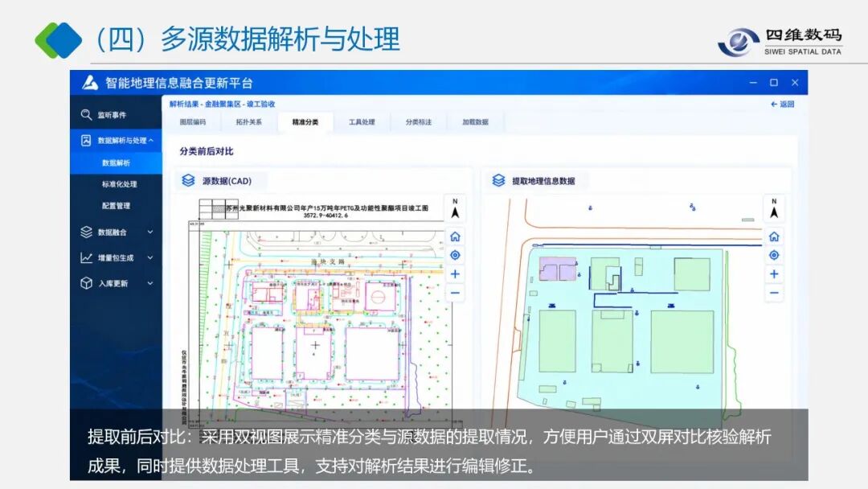Maximize the platform window

click(774, 83)
